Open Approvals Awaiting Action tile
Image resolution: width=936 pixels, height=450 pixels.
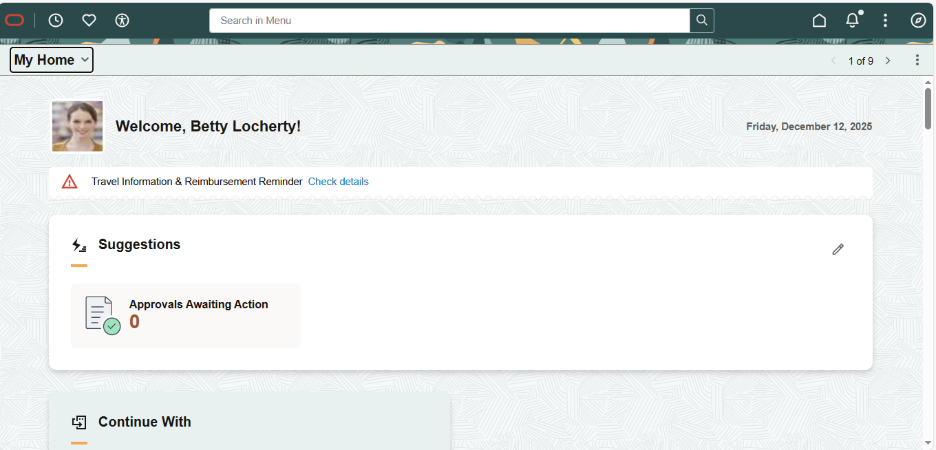(186, 315)
